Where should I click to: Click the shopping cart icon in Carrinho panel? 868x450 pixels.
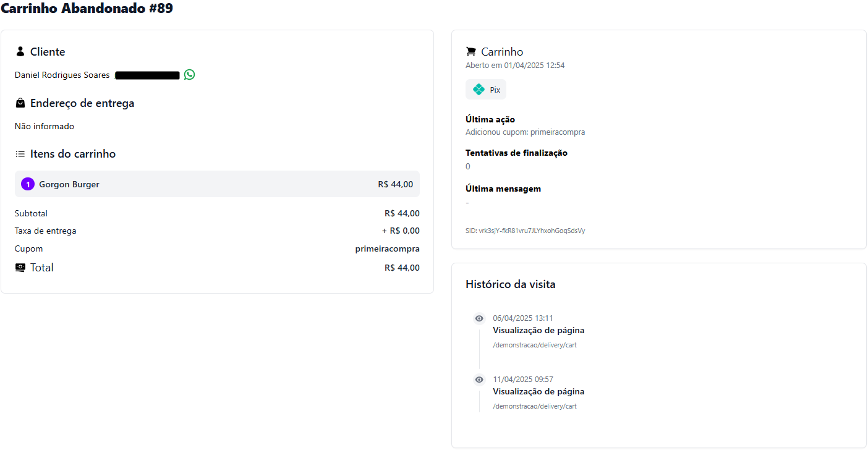coord(471,51)
